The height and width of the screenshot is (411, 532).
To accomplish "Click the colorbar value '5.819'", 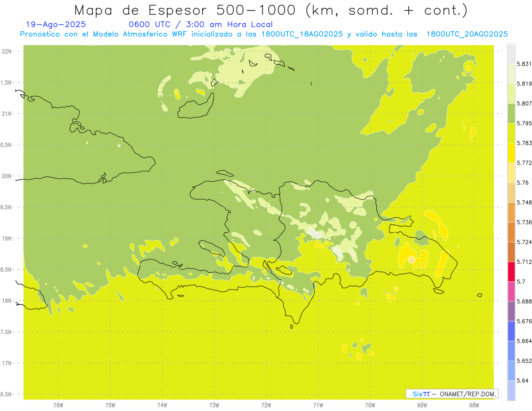I will 524,83.
